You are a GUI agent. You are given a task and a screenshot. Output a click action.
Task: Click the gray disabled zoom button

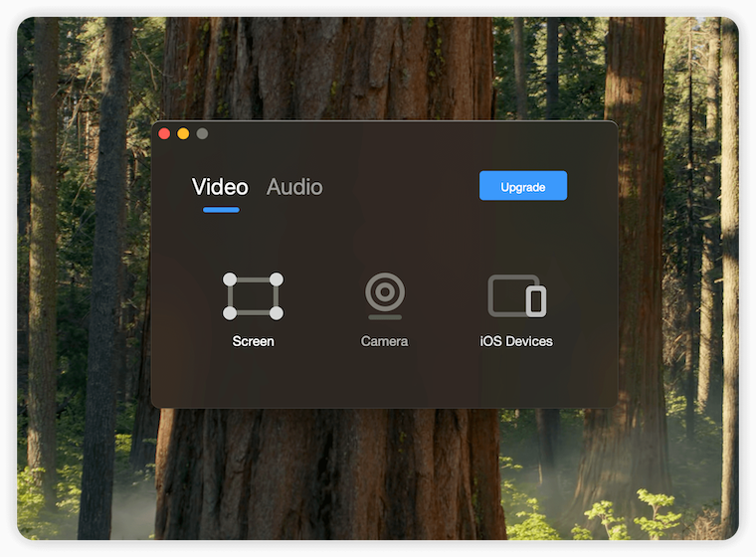(x=202, y=133)
